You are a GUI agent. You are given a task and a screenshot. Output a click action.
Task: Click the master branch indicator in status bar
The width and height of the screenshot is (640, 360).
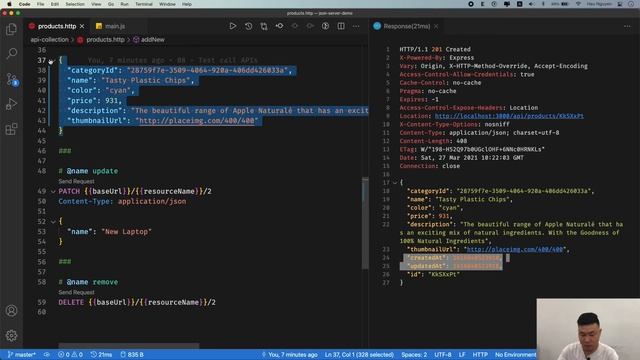(x=22, y=355)
